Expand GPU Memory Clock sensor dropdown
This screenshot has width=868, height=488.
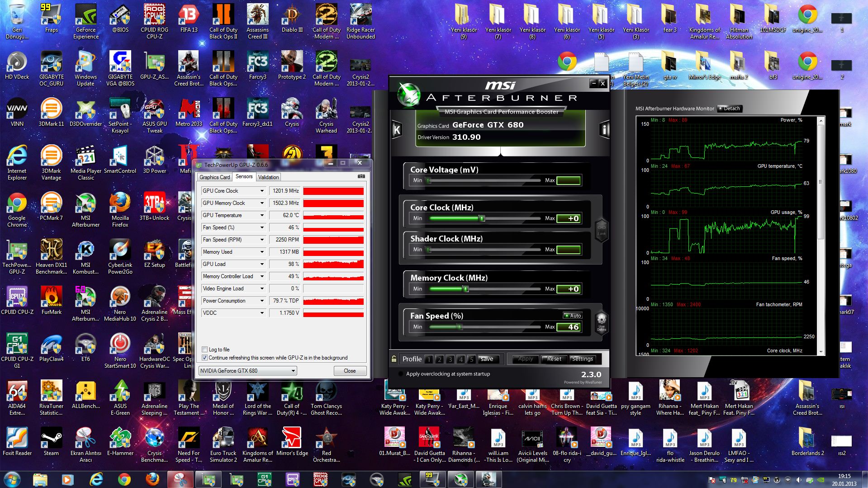pos(261,203)
